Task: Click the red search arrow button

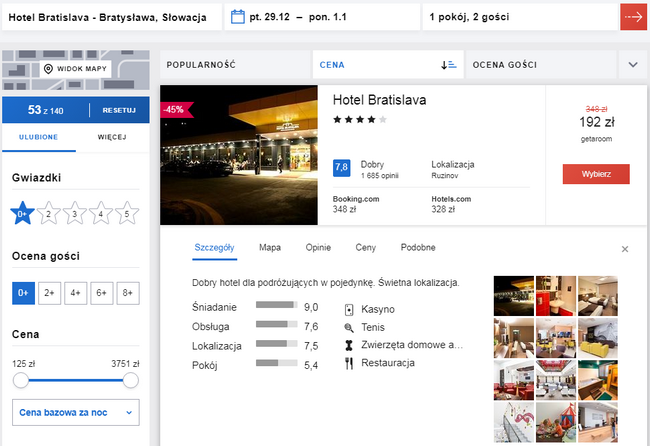Action: coord(632,17)
